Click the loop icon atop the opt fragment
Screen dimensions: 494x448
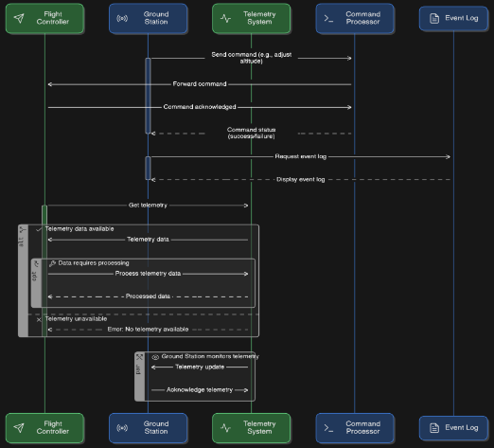click(x=36, y=264)
